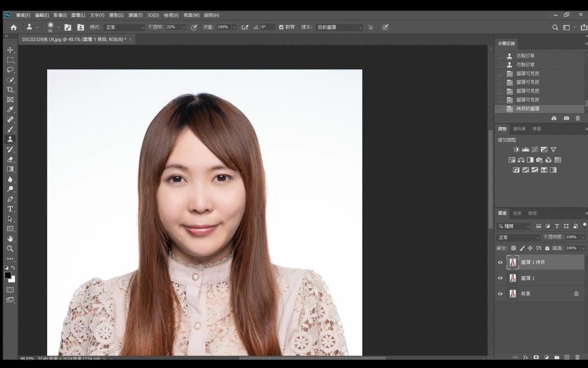Image resolution: width=588 pixels, height=368 pixels.
Task: Toggle the 對齊 (Aligned) checkbox
Action: [281, 27]
